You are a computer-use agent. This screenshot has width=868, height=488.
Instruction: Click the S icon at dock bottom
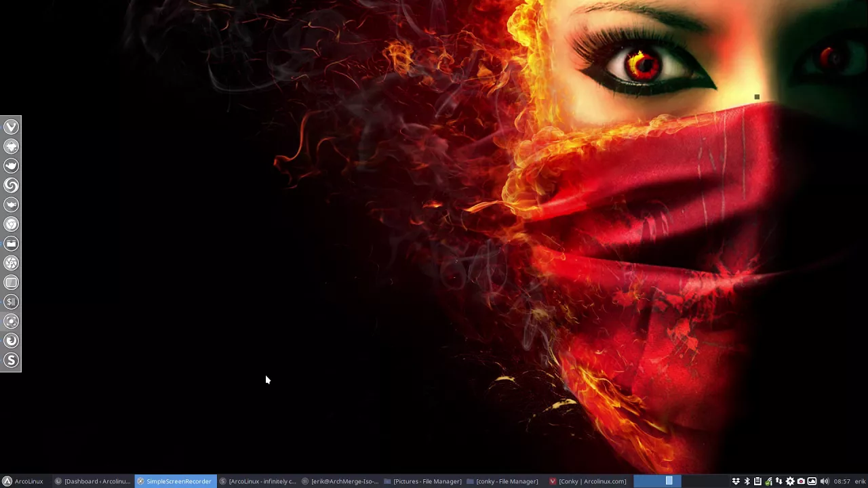11,361
